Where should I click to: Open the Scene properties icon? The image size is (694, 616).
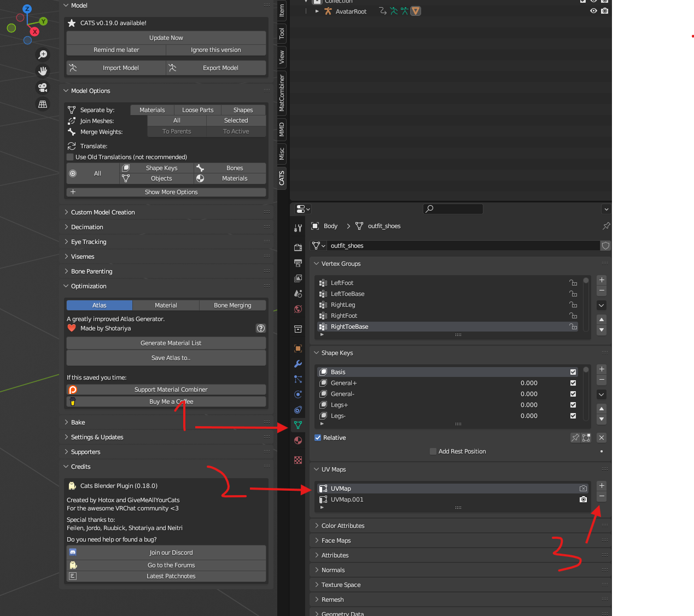click(x=298, y=294)
